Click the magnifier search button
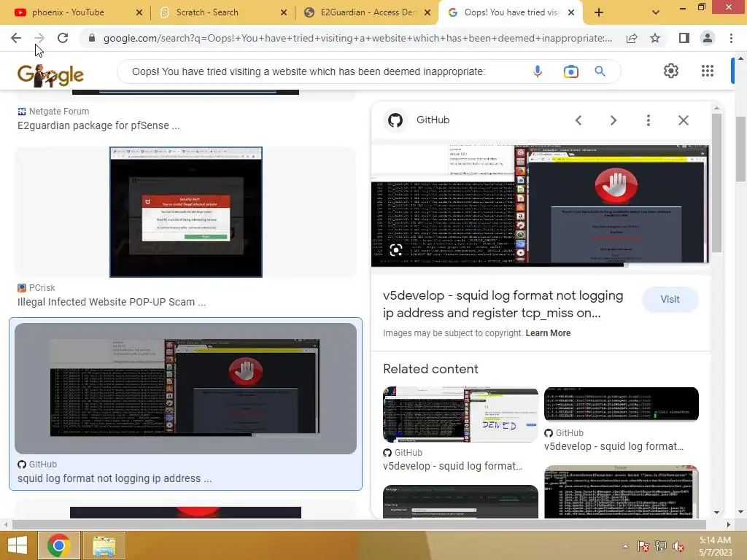Image resolution: width=747 pixels, height=560 pixels. click(600, 71)
